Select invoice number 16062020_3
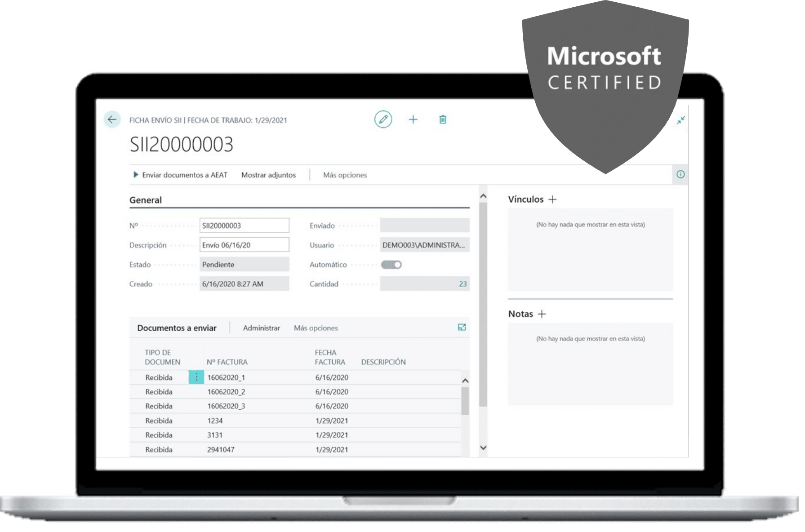This screenshot has width=805, height=532. [x=226, y=406]
